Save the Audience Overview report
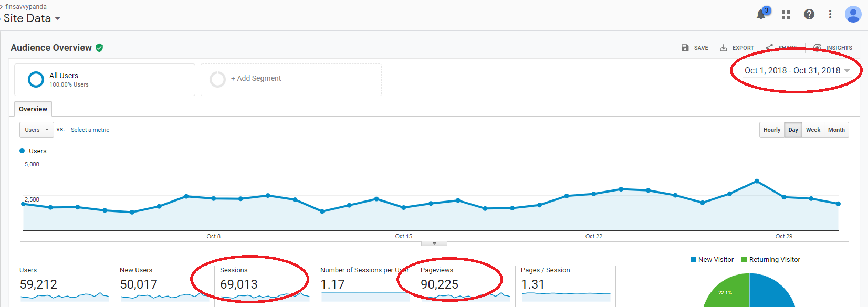The image size is (868, 307). tap(695, 48)
